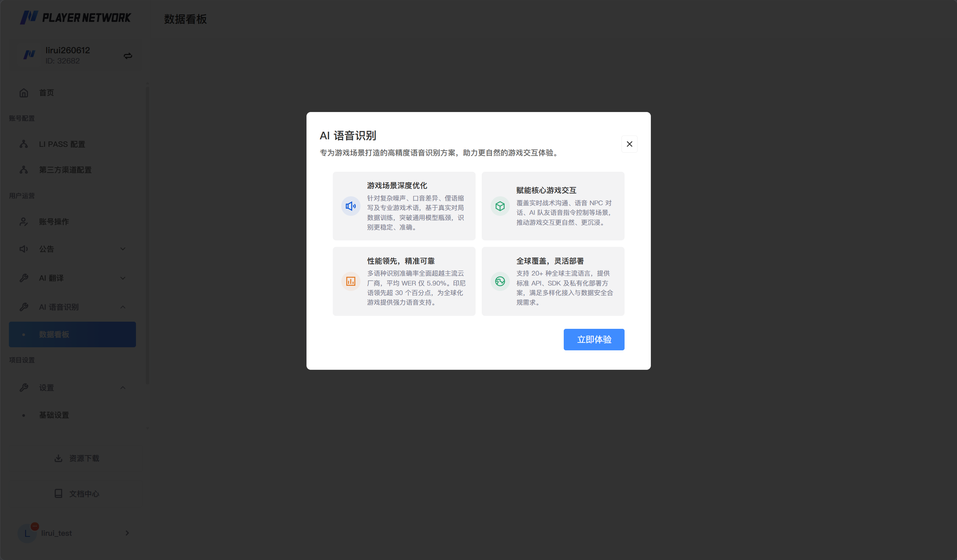
Task: Click the blue speaker icon in 游戏场景深度优化 card
Action: pos(351,206)
